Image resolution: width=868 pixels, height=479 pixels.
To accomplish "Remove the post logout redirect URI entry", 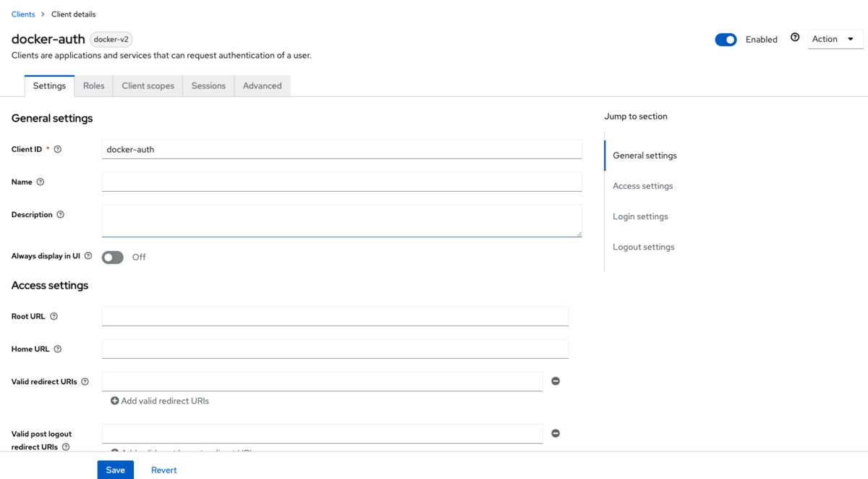I will pos(556,433).
